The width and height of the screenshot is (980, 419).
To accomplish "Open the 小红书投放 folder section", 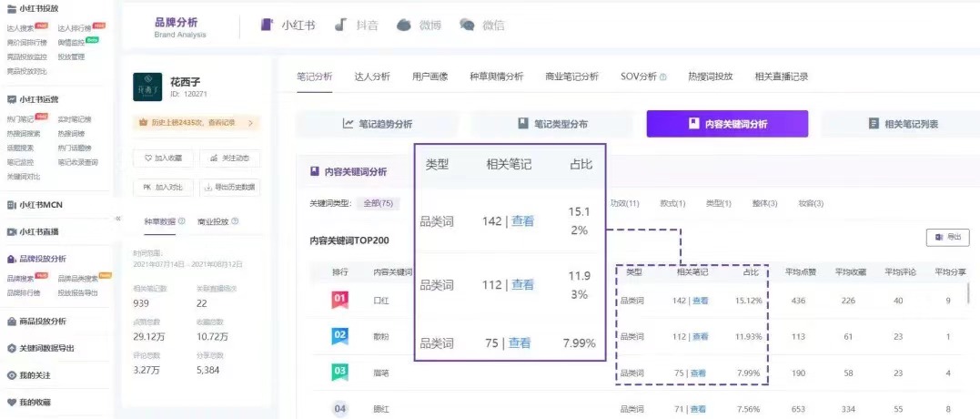I will click(33, 9).
